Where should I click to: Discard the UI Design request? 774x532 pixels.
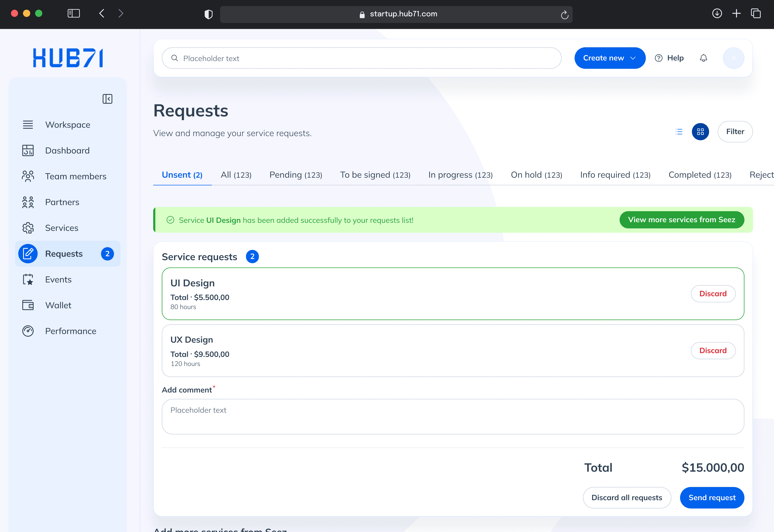[713, 294]
